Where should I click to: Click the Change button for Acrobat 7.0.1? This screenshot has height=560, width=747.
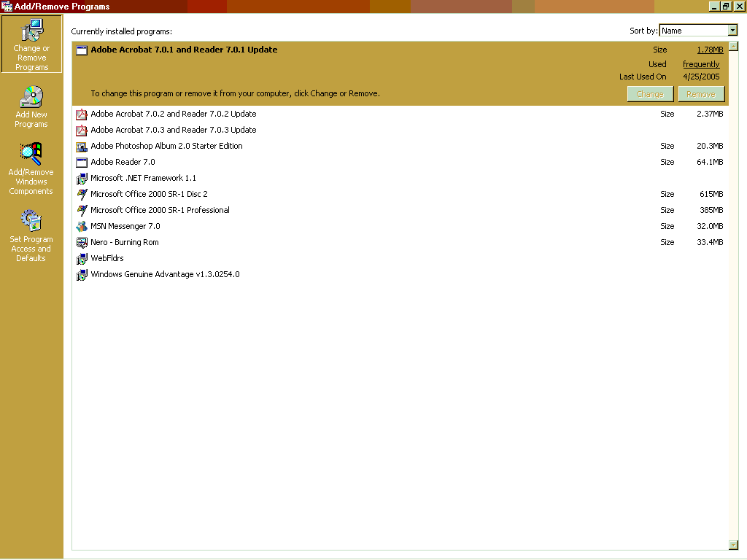click(650, 94)
